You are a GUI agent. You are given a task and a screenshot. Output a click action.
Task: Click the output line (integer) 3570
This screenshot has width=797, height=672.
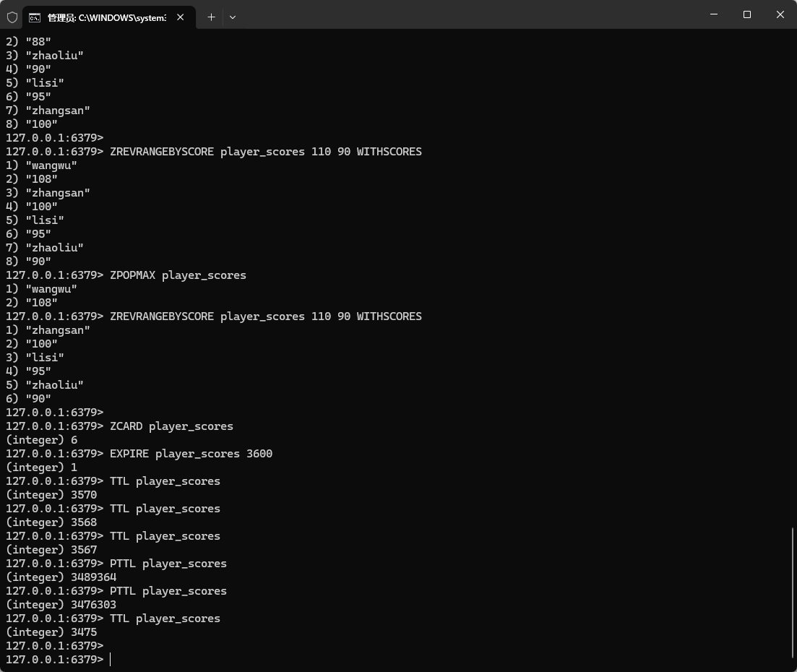[51, 495]
